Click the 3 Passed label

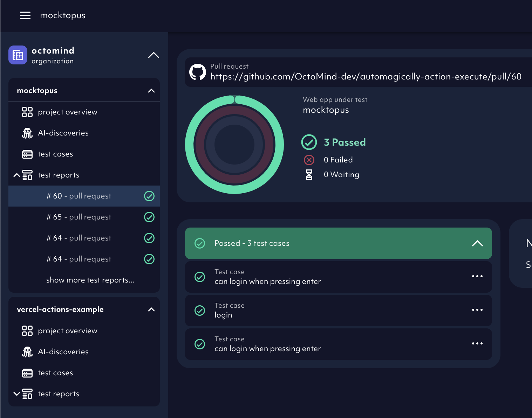(345, 142)
